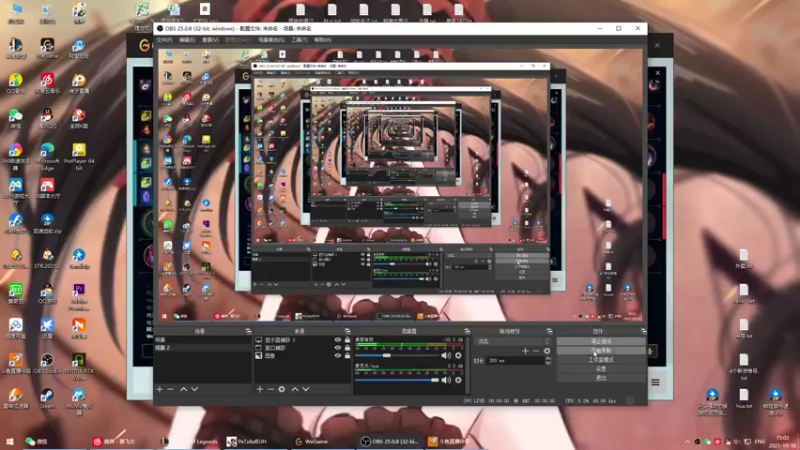The height and width of the screenshot is (450, 800).
Task: Add a new source with the plus icon
Action: click(x=260, y=389)
